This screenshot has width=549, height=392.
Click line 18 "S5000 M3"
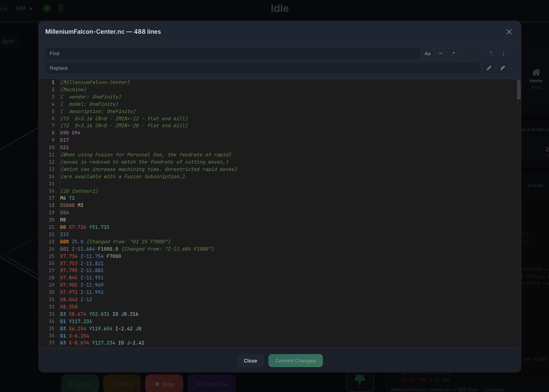(x=72, y=205)
